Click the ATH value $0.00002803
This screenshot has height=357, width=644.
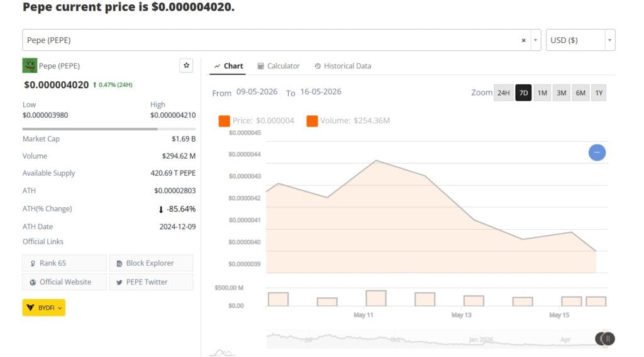tap(175, 191)
